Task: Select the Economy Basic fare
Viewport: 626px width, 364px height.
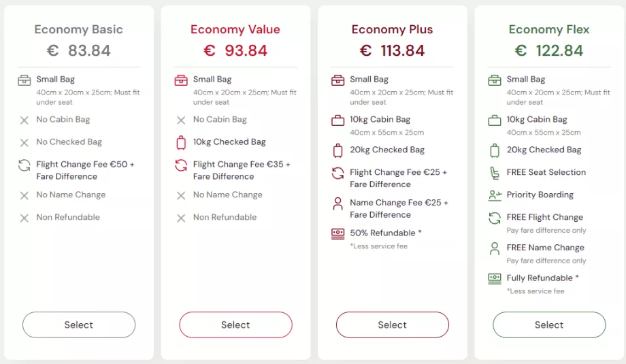Action: click(79, 325)
